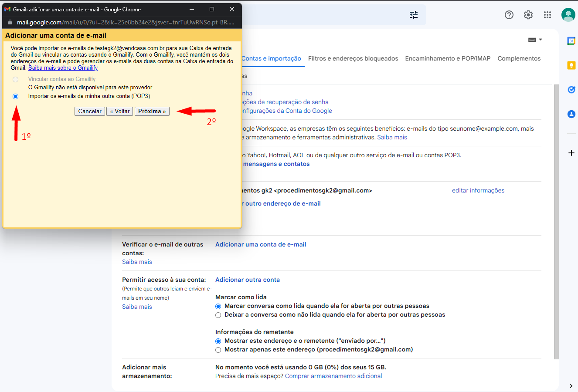Image resolution: width=578 pixels, height=392 pixels.
Task: Click the « Voltar button
Action: point(120,112)
